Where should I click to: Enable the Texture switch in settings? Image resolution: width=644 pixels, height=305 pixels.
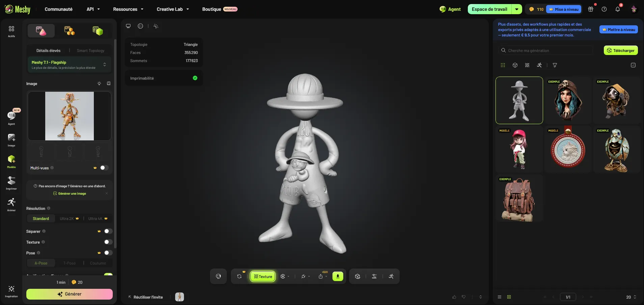coord(108,242)
